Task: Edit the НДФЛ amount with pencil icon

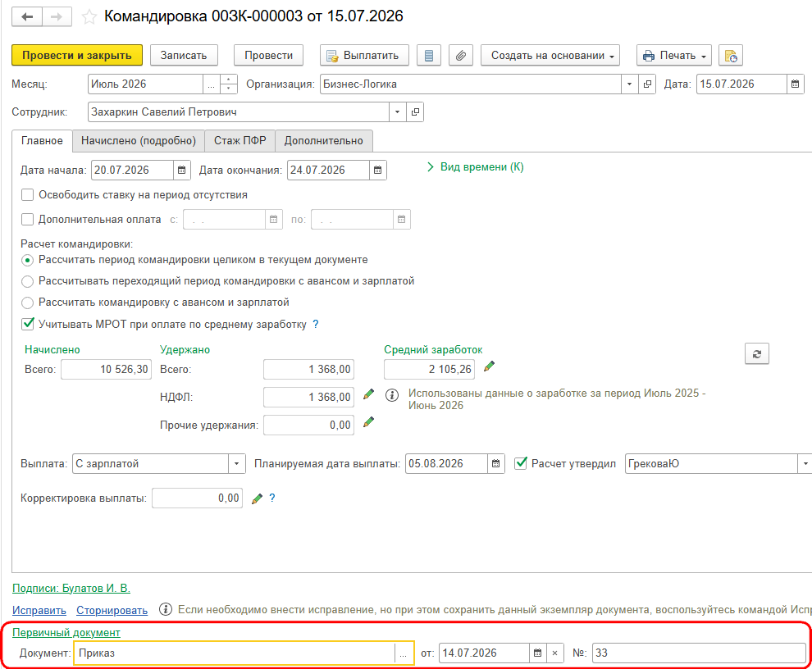Action: 369,394
